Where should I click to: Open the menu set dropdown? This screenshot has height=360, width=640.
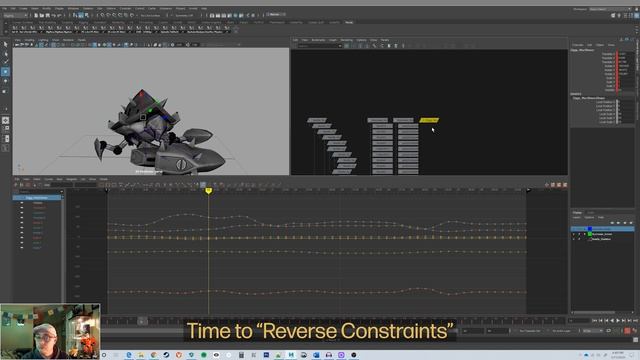coord(15,16)
